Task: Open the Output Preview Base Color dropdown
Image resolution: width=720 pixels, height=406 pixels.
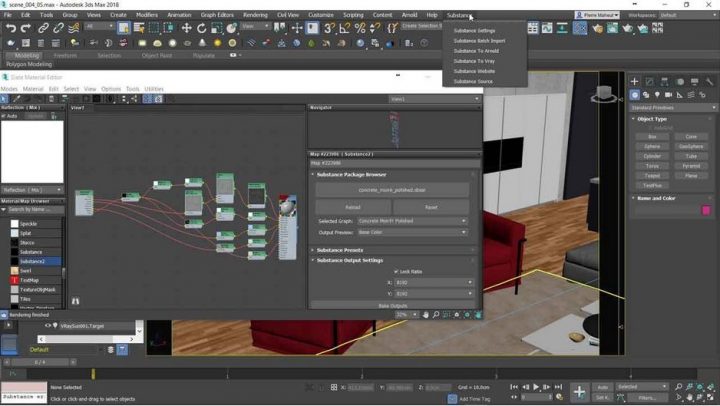Action: [412, 232]
